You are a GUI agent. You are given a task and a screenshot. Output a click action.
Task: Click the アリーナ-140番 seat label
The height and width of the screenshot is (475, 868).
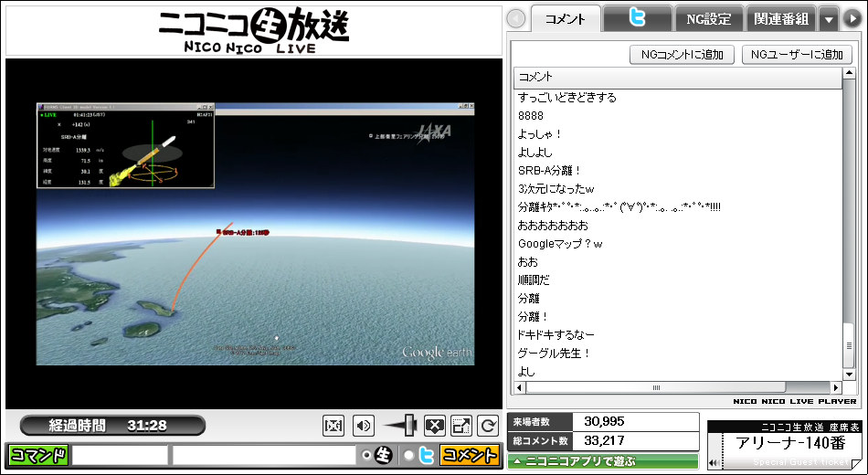point(791,443)
